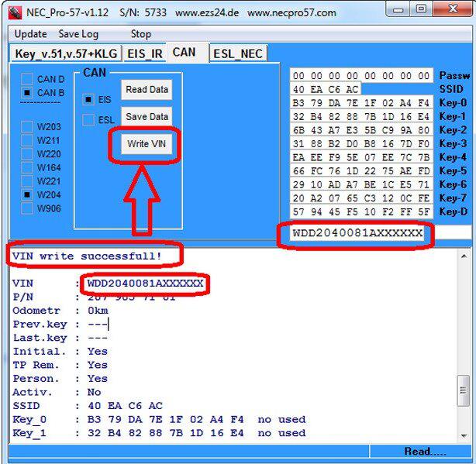Click the 'Last.key' log line
This screenshot has height=464, width=476.
tap(60, 338)
